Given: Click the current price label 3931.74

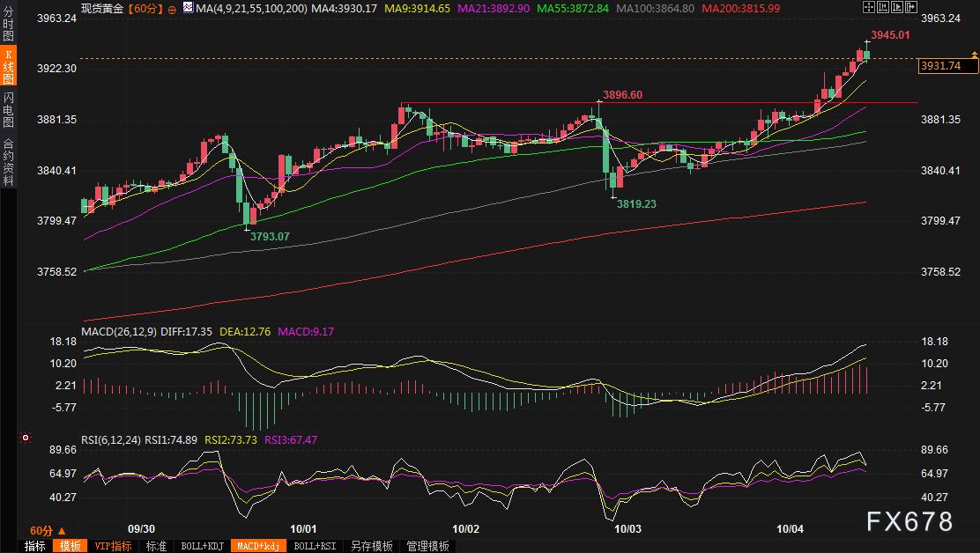Looking at the screenshot, I should coord(939,66).
